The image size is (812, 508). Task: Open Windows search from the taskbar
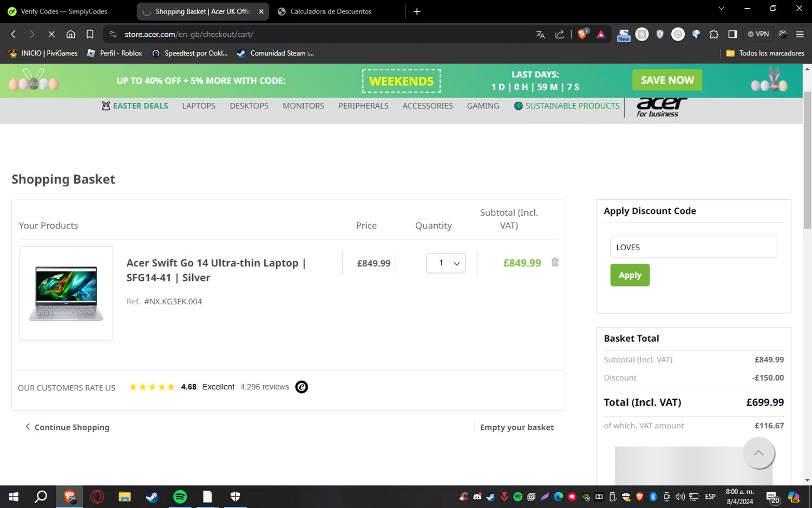(x=41, y=497)
